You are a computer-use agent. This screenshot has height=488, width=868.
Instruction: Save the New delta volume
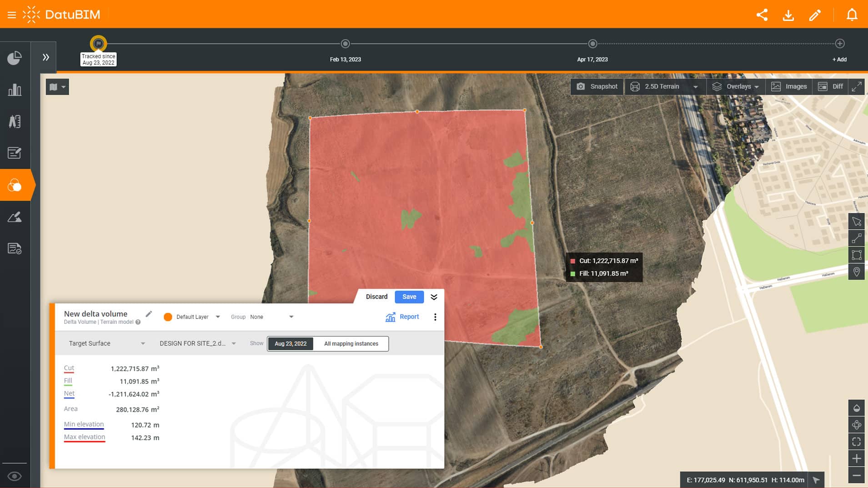tap(409, 297)
